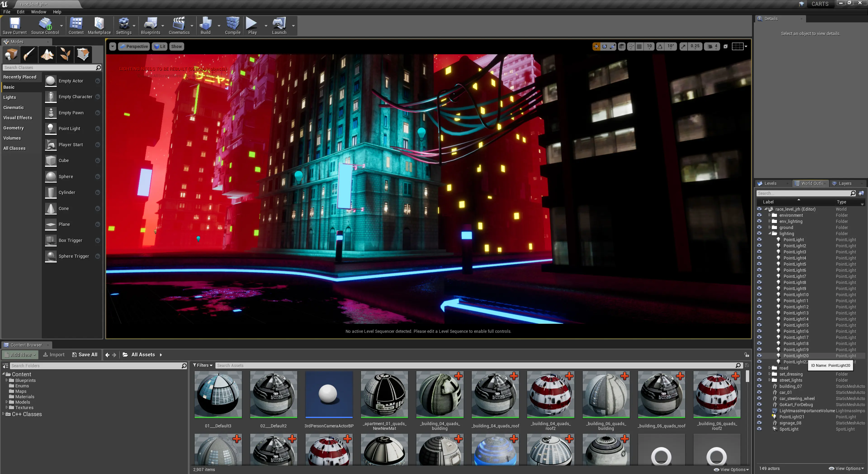This screenshot has height=474, width=868.
Task: Open the Window menu
Action: click(38, 12)
